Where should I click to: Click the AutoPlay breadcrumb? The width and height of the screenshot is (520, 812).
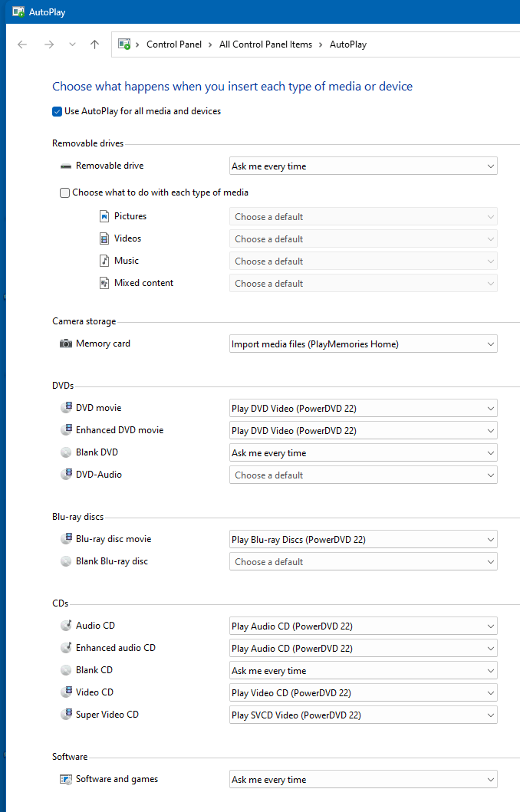348,44
